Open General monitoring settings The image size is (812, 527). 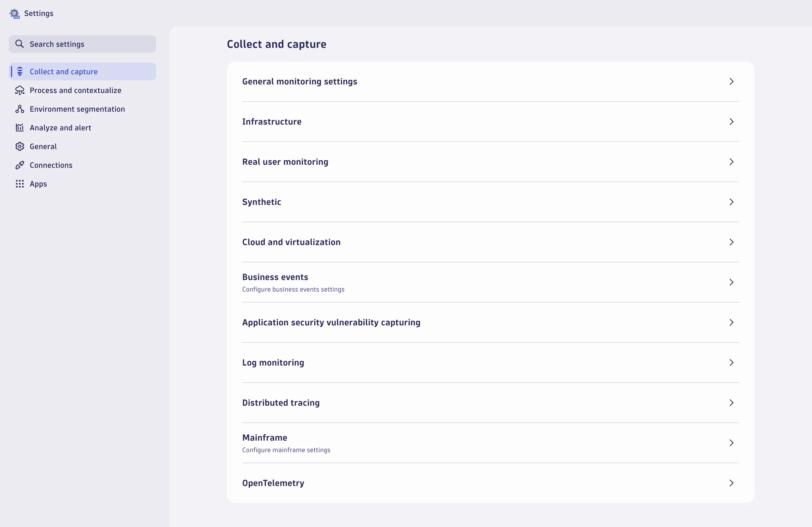(x=300, y=81)
